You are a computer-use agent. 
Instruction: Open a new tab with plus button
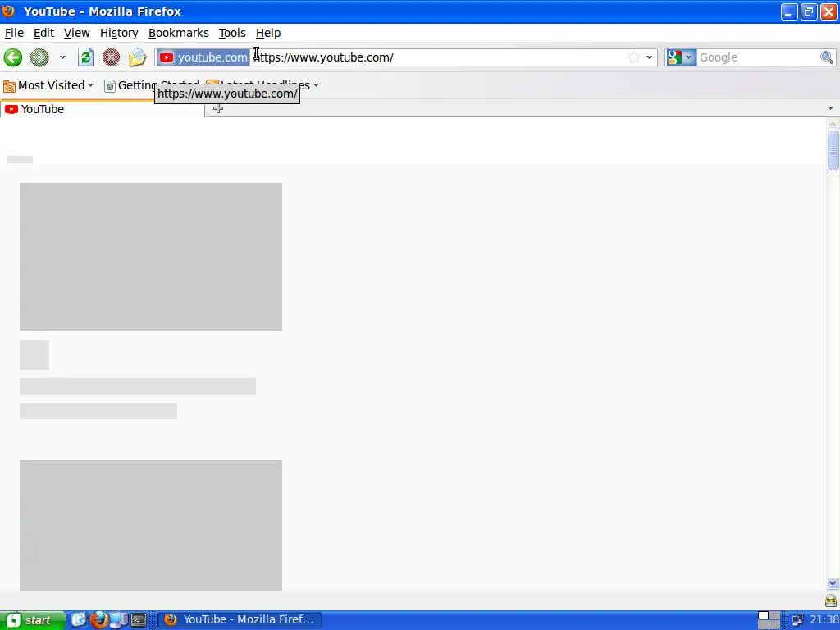pyautogui.click(x=218, y=109)
